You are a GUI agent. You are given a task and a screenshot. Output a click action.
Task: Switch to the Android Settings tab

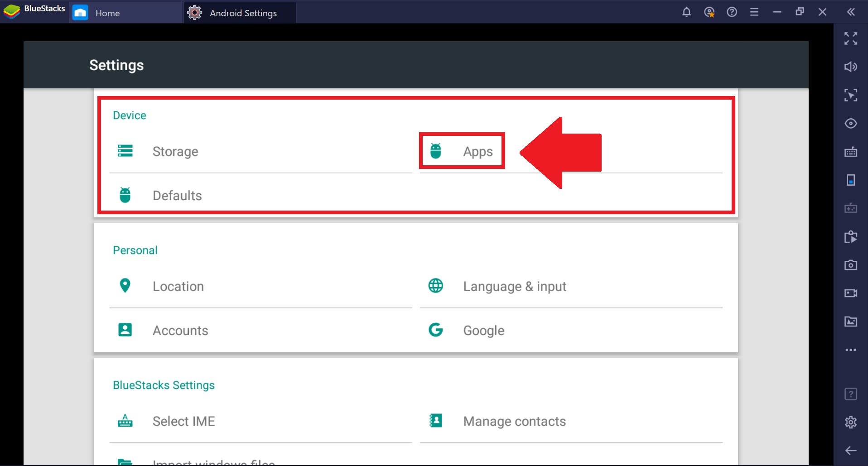point(240,13)
